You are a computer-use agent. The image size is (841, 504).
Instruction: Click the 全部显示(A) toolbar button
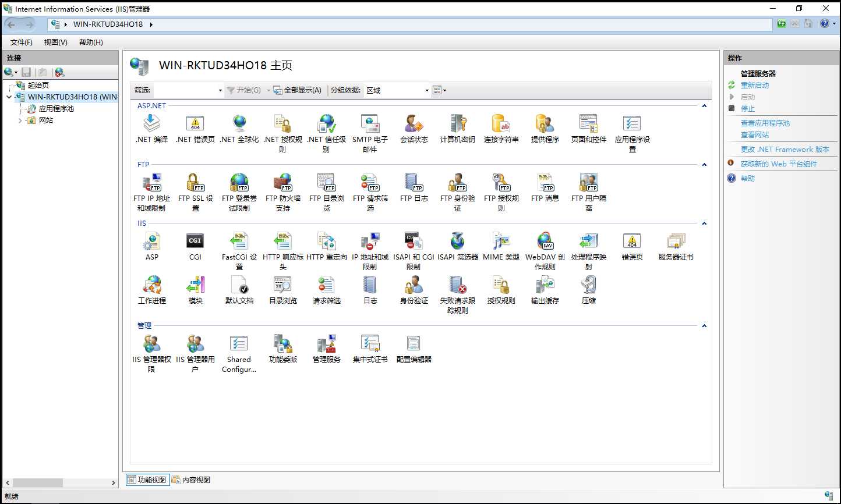click(298, 90)
